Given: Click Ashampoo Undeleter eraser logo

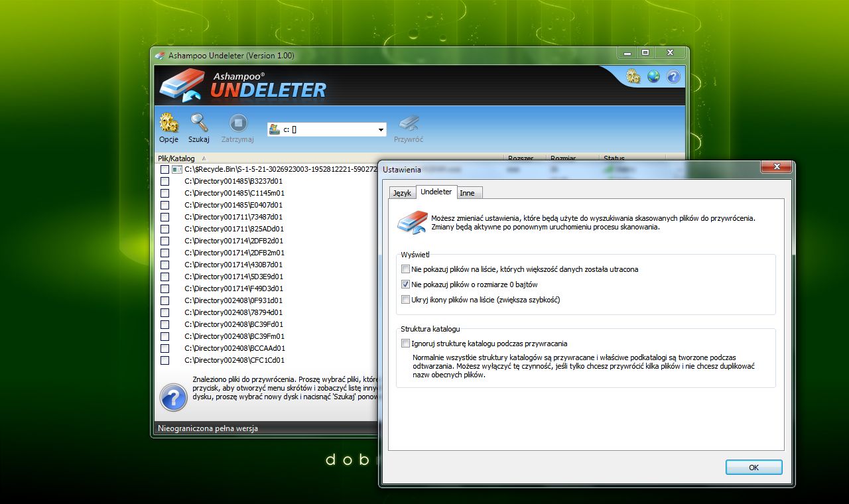Looking at the screenshot, I should 181,85.
